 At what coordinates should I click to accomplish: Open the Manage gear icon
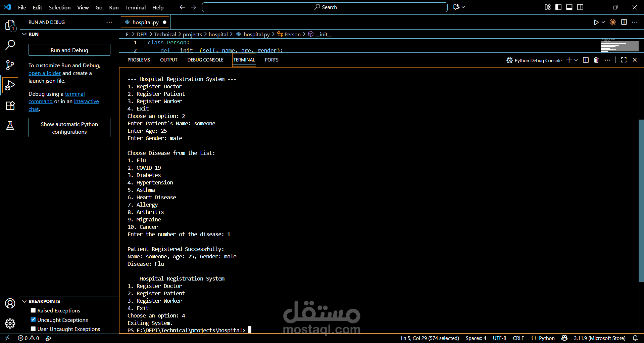point(10,324)
